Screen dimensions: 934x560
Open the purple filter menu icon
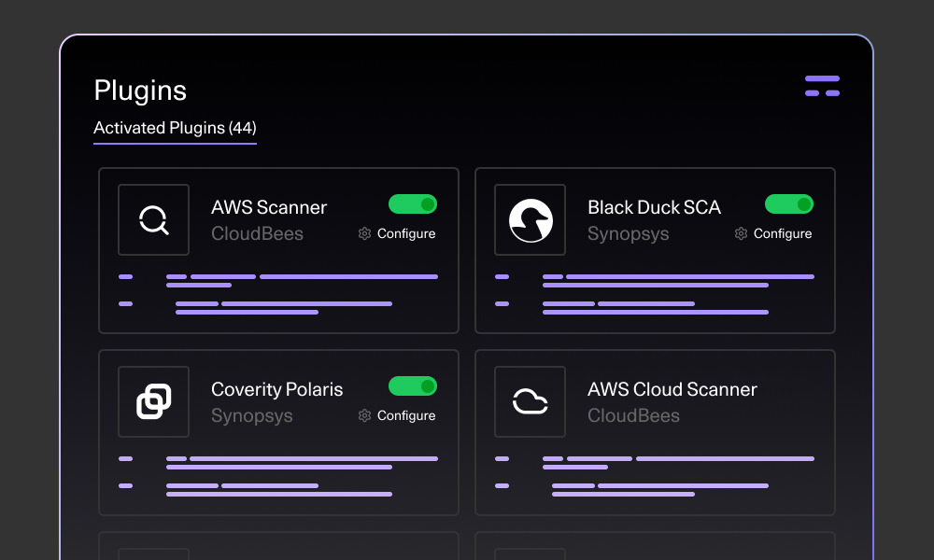pos(822,86)
